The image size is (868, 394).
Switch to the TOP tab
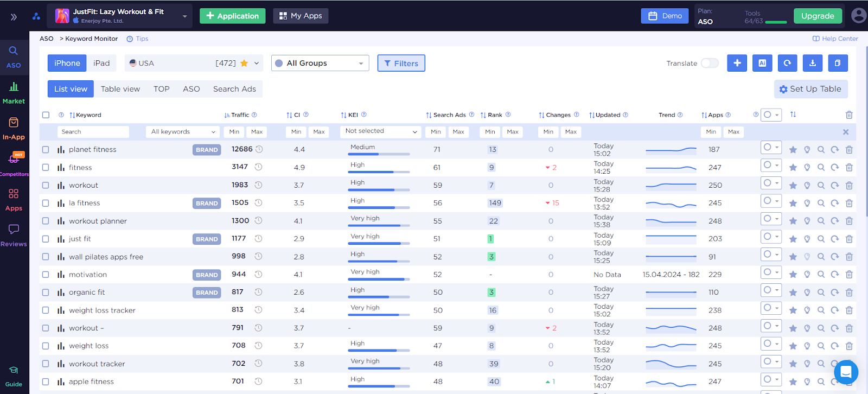point(162,89)
